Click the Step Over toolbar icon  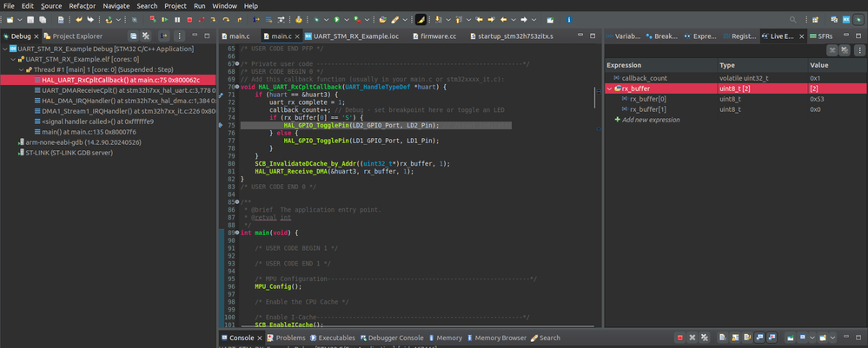point(226,19)
